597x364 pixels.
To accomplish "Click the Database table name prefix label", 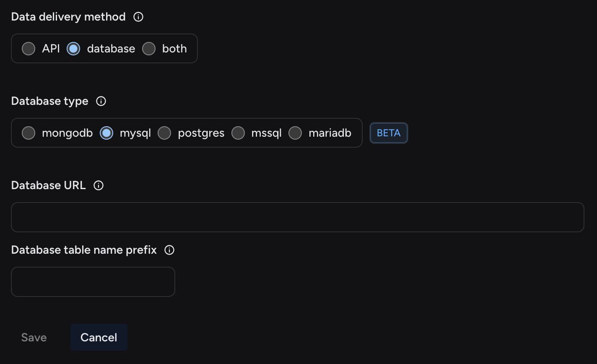I will click(x=84, y=250).
